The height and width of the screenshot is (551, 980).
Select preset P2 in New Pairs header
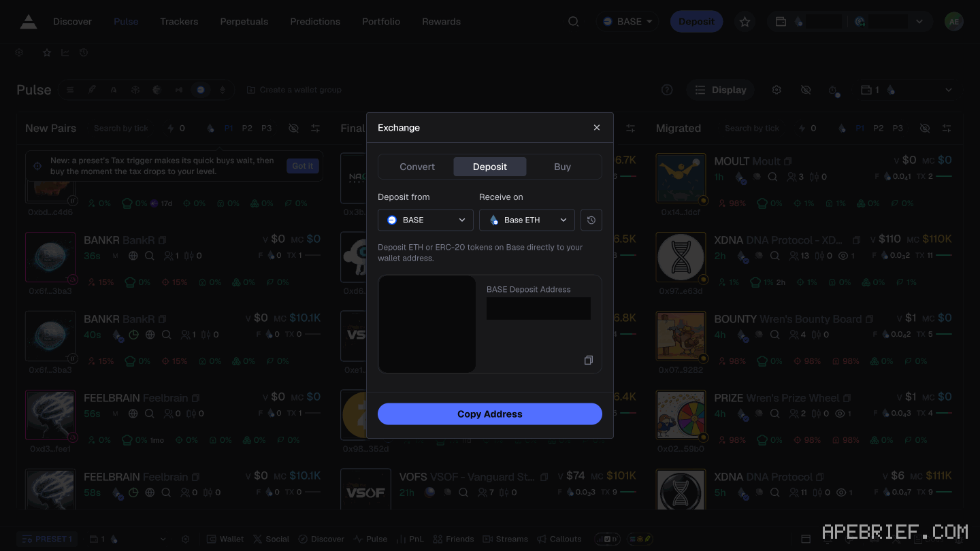(247, 128)
